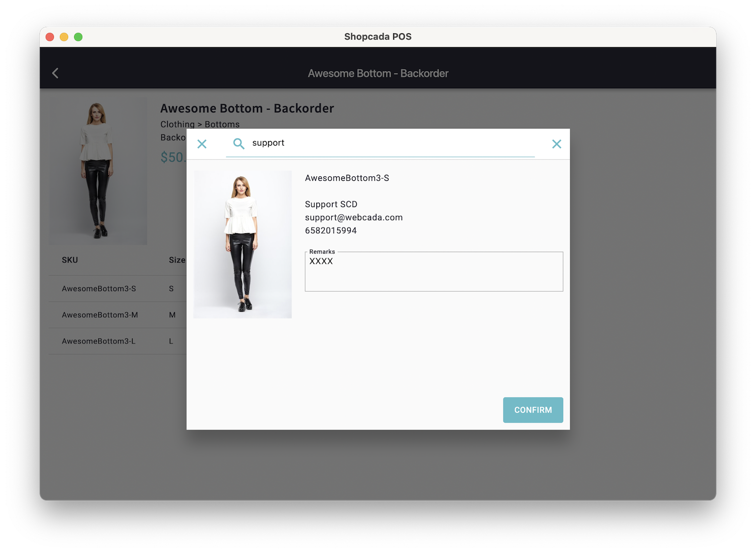Close the dialog with the left X icon
Screen dimensions: 756x553
(202, 144)
